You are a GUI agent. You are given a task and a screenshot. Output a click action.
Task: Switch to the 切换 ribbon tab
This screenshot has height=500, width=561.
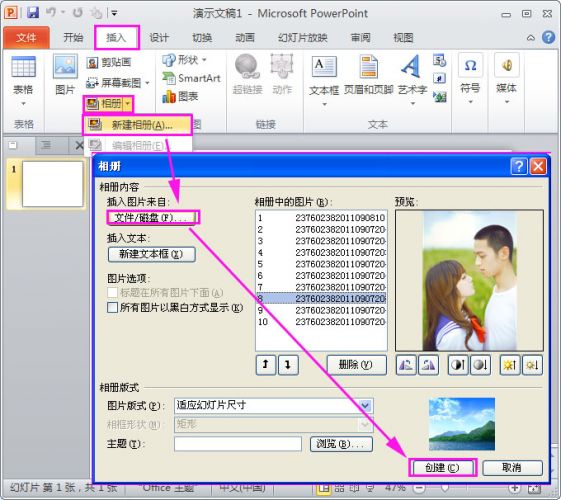pyautogui.click(x=202, y=37)
